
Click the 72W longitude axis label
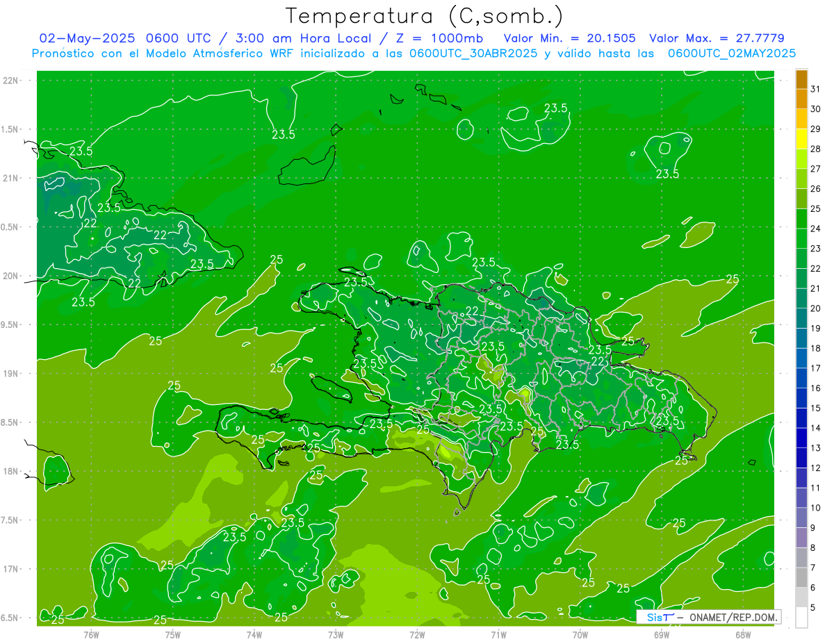417,634
